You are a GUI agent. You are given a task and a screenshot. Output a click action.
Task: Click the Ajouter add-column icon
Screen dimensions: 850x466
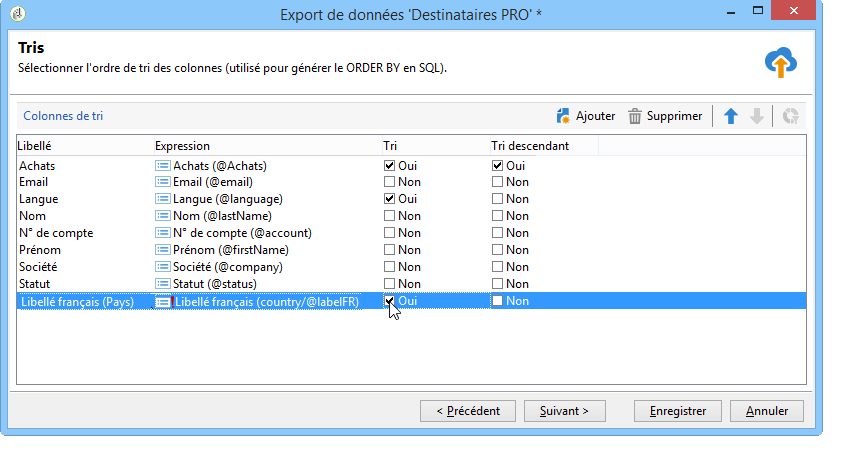click(x=563, y=116)
